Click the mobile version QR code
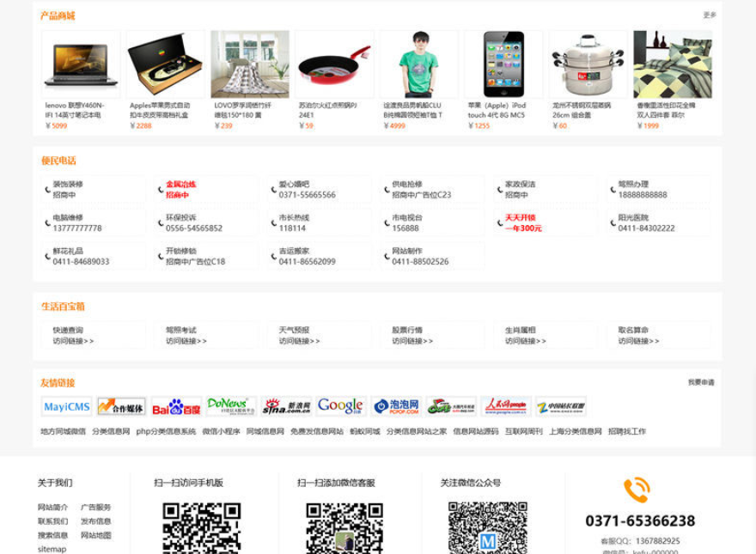The width and height of the screenshot is (756, 554). [x=202, y=528]
